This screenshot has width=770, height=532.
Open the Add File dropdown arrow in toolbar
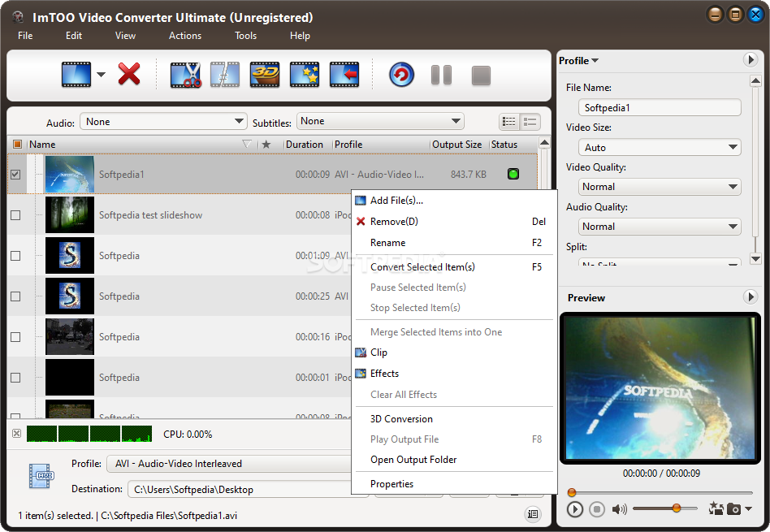pos(102,75)
